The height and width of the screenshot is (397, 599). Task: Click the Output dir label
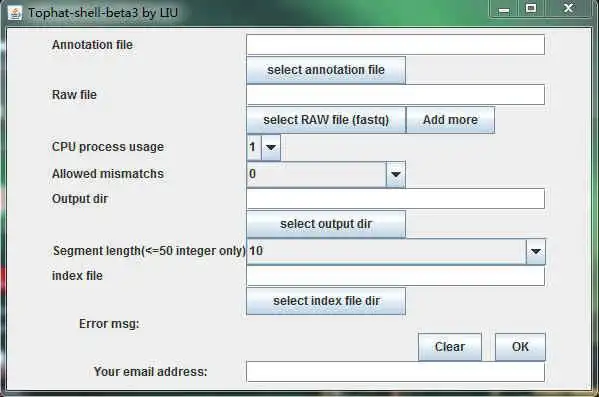pyautogui.click(x=80, y=199)
